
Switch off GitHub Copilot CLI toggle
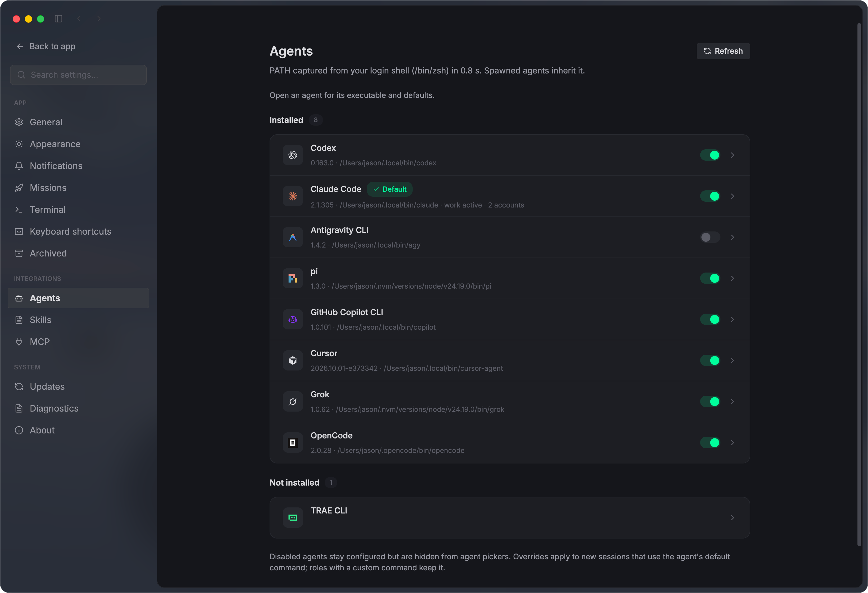(710, 319)
